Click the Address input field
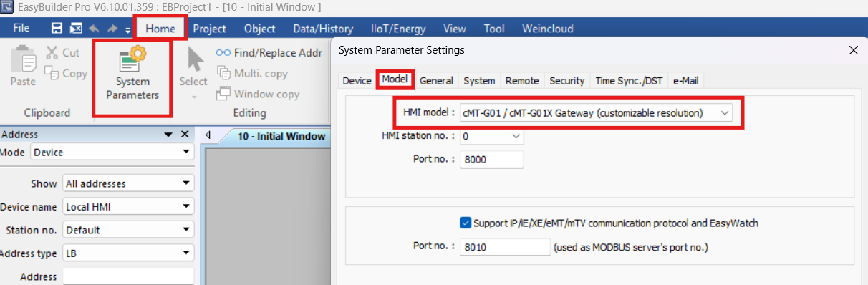868x285 pixels. click(128, 276)
